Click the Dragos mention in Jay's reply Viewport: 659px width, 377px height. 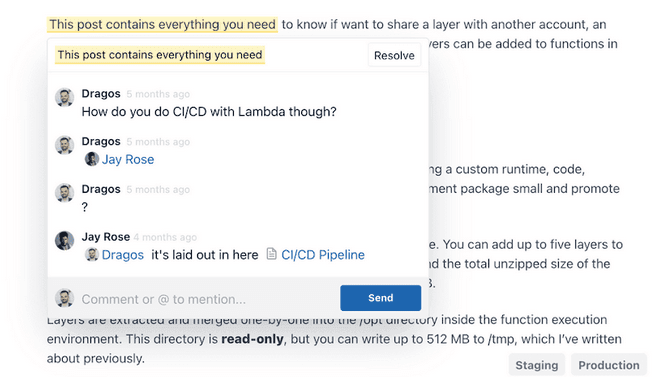pos(123,255)
